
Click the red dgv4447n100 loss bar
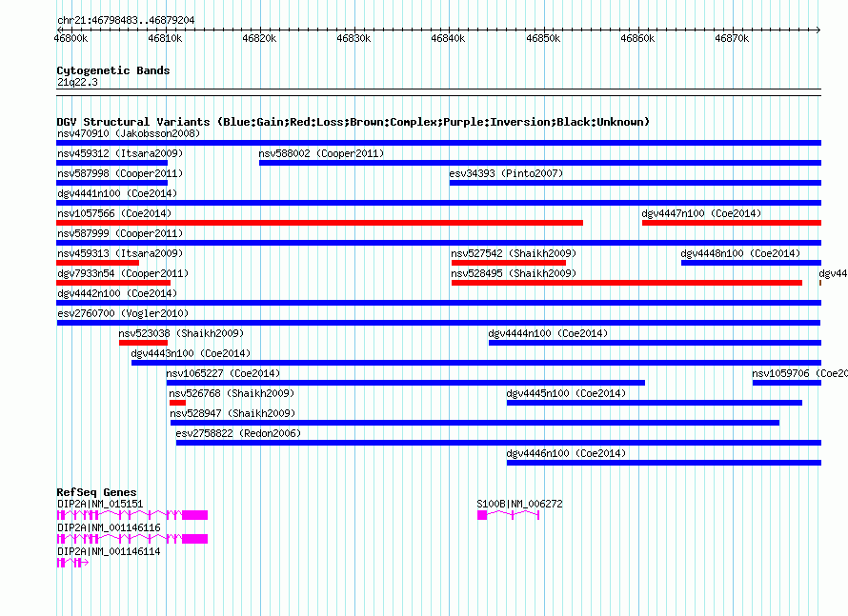tap(732, 223)
